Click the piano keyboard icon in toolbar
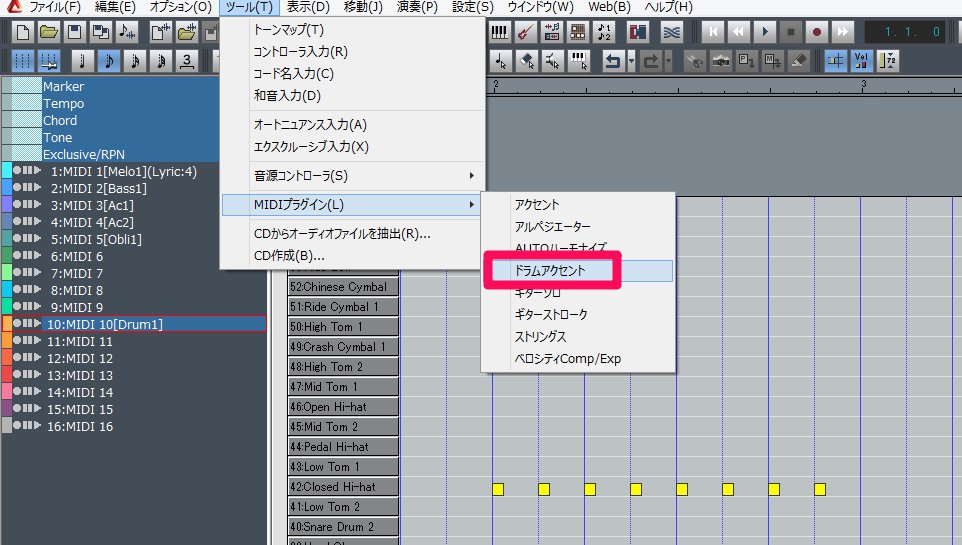 (x=500, y=32)
